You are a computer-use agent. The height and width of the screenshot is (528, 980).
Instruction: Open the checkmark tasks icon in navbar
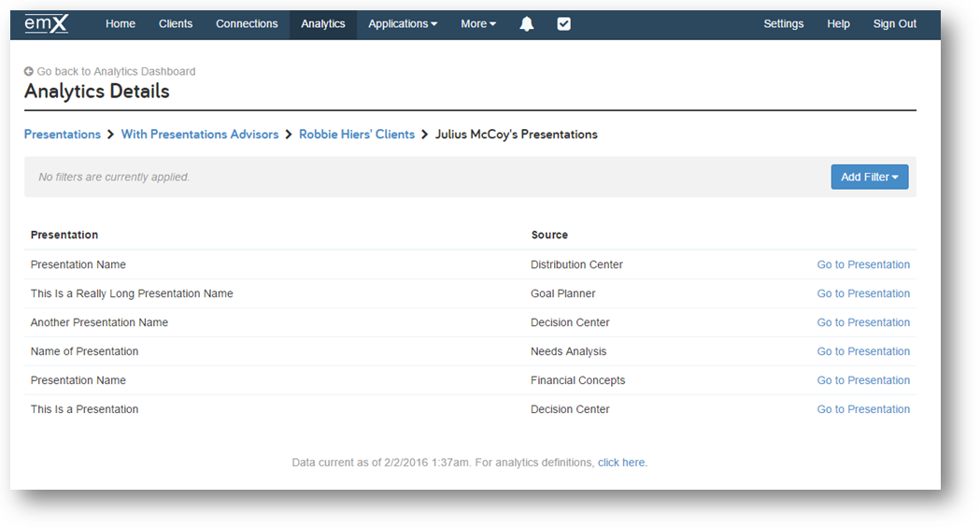coord(563,23)
